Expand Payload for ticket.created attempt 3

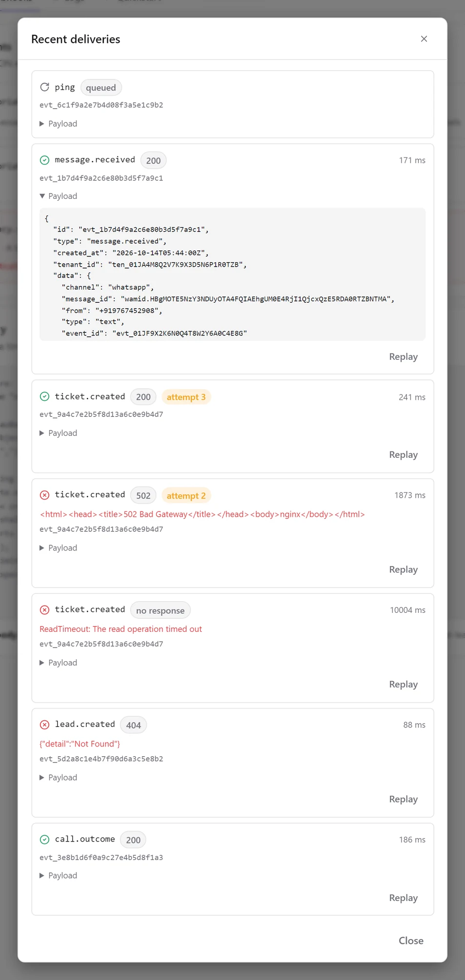[58, 433]
